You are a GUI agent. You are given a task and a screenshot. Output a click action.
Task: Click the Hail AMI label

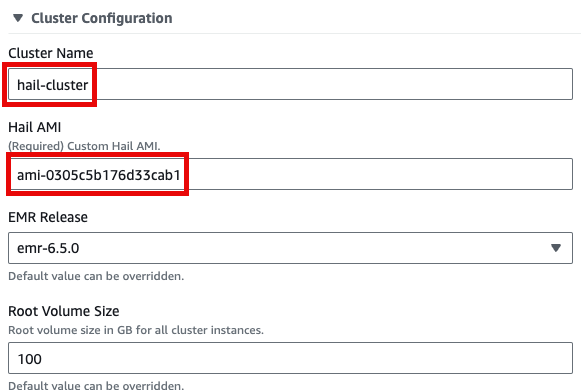pos(34,127)
